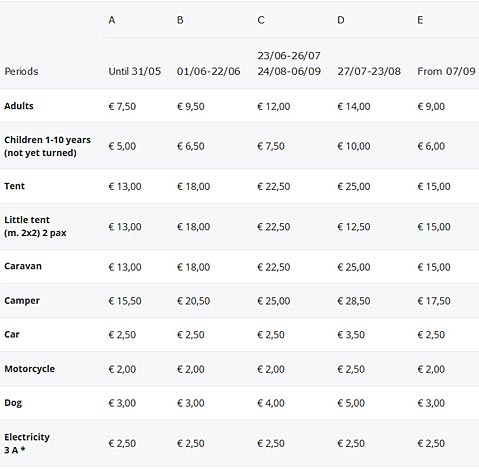The height and width of the screenshot is (469, 479).
Task: Select the Camper price € 15,50
Action: tap(125, 301)
